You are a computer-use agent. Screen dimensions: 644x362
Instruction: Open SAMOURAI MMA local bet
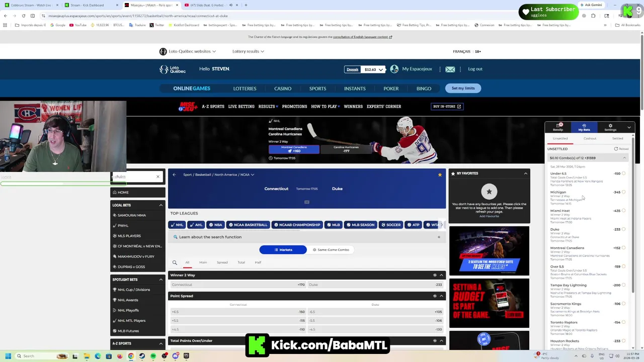point(131,215)
